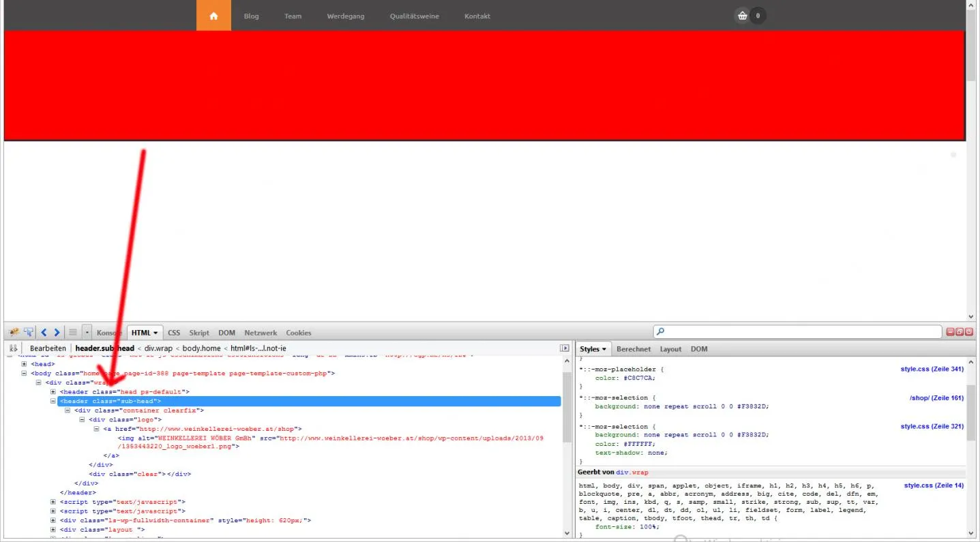Image resolution: width=980 pixels, height=542 pixels.
Task: Open the Firebug bug menu icon
Action: click(x=14, y=332)
